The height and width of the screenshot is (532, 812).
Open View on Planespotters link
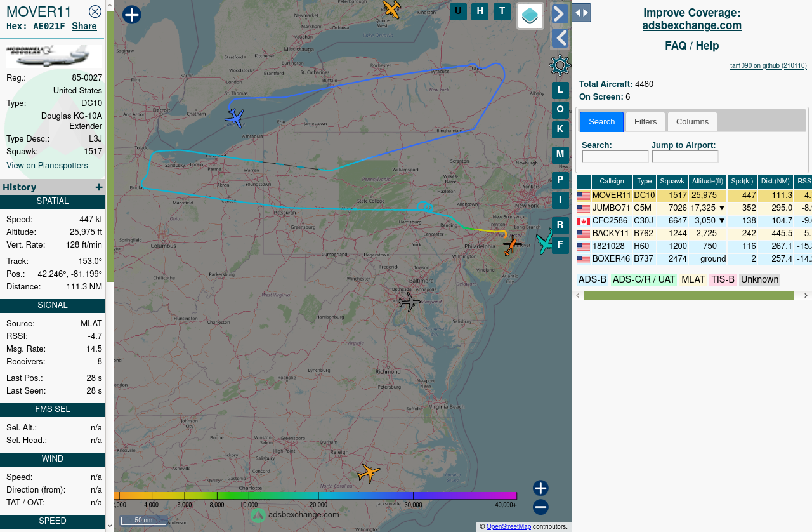point(47,166)
